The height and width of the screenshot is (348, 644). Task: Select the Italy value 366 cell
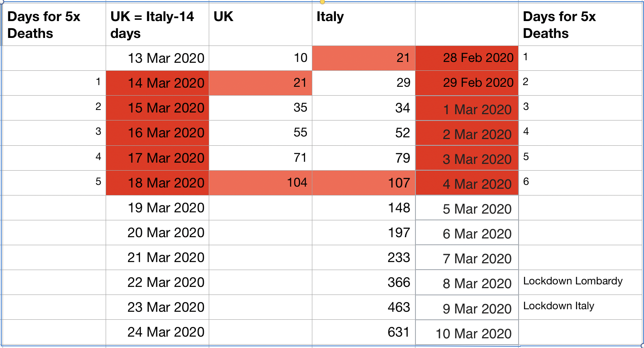click(364, 282)
